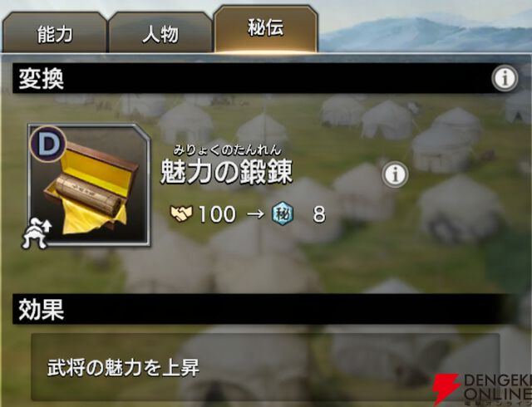Click the number 8 reward value

(x=319, y=214)
